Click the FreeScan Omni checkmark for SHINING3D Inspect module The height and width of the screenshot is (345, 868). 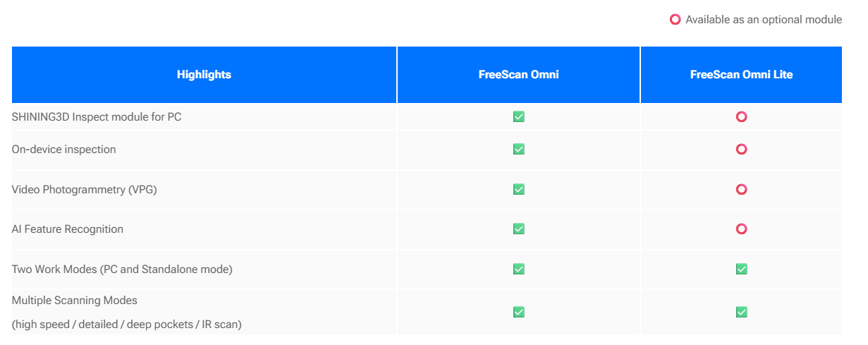[x=519, y=117]
